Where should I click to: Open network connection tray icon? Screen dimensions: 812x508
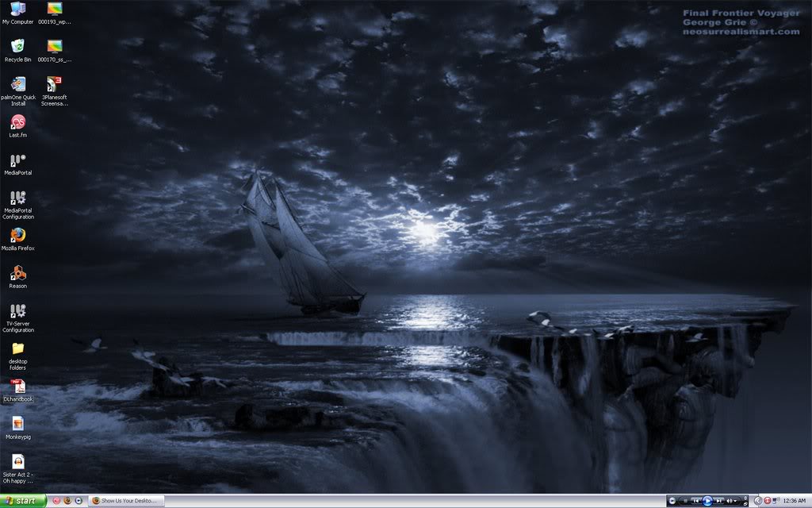pos(776,501)
